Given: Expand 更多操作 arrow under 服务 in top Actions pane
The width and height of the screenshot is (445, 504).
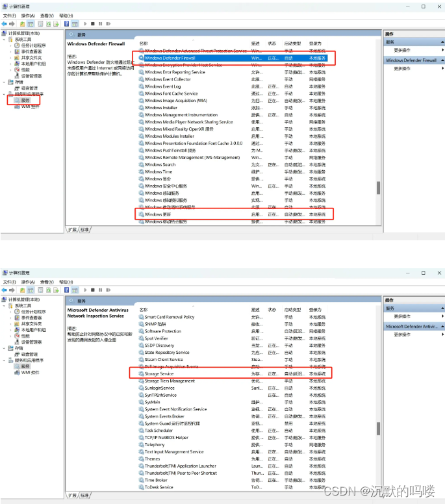Looking at the screenshot, I should click(x=443, y=50).
